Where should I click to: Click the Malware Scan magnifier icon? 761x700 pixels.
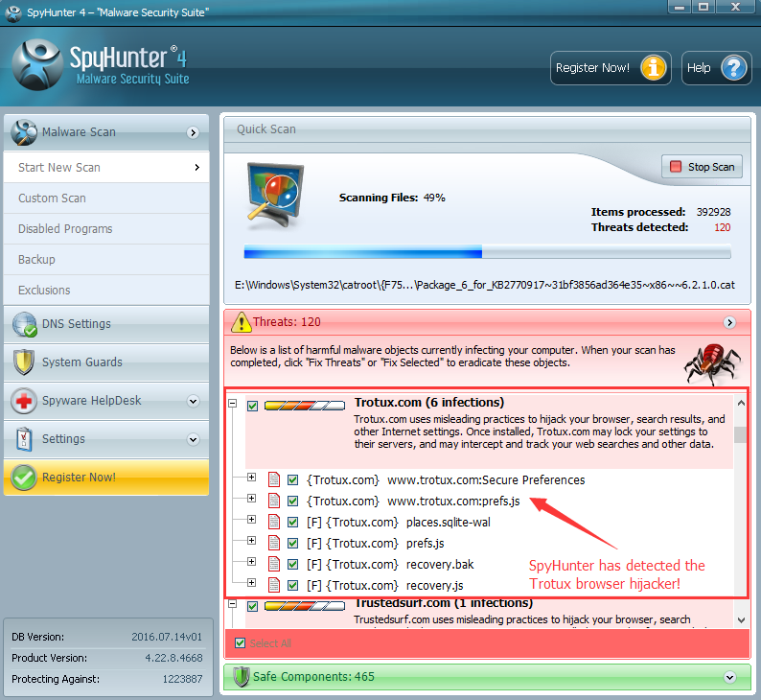24,132
